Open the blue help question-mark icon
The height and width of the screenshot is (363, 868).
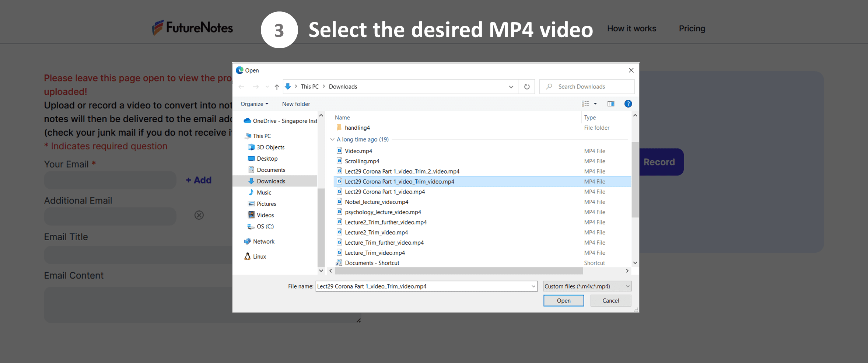[628, 104]
